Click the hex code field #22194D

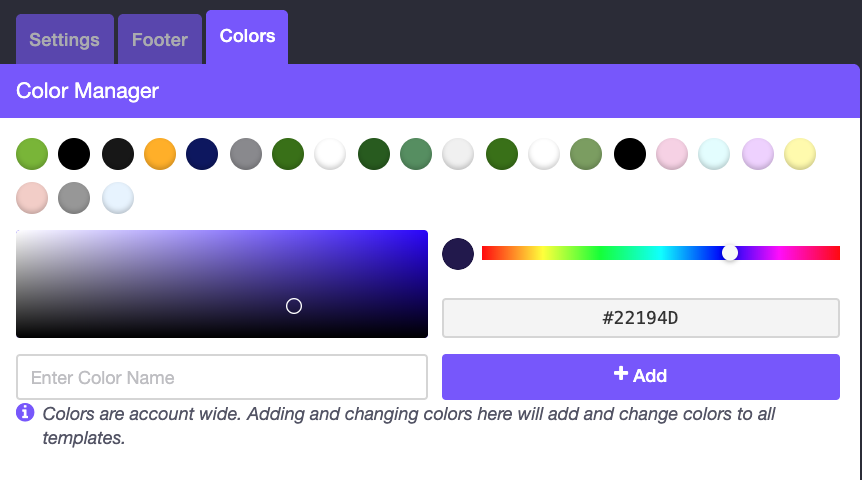(640, 318)
